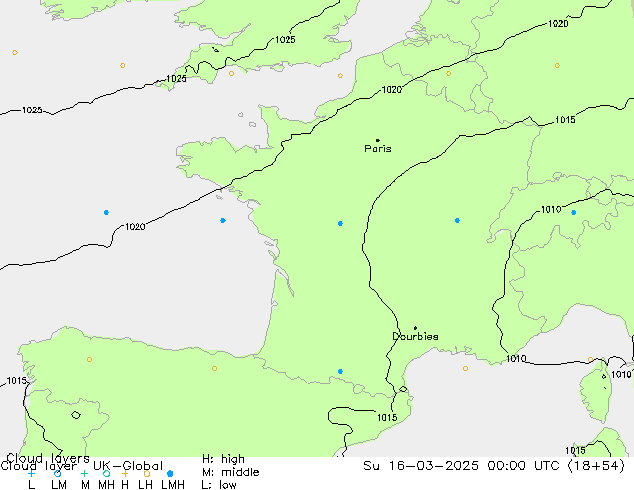Click the 1015 label near Sardinia
Viewport: 634px width, 490px height.
575,451
